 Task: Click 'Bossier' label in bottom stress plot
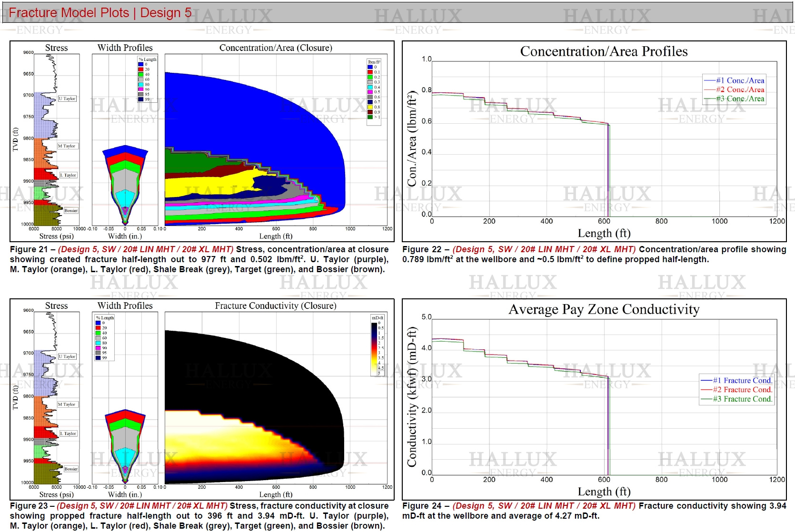pyautogui.click(x=71, y=469)
